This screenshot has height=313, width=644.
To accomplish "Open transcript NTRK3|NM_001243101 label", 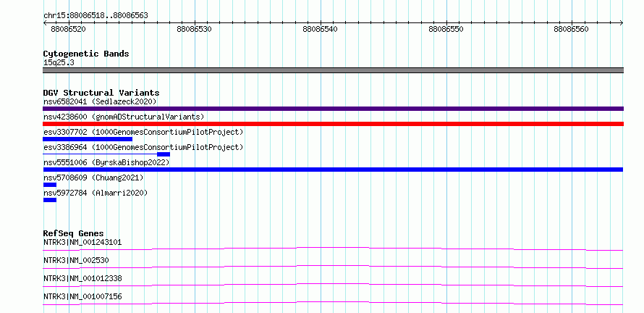I will (x=82, y=242).
